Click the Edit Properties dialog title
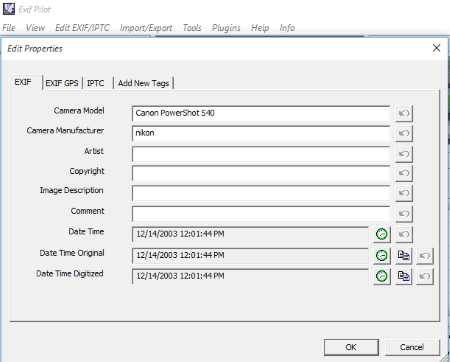The image size is (450, 362). [x=35, y=49]
